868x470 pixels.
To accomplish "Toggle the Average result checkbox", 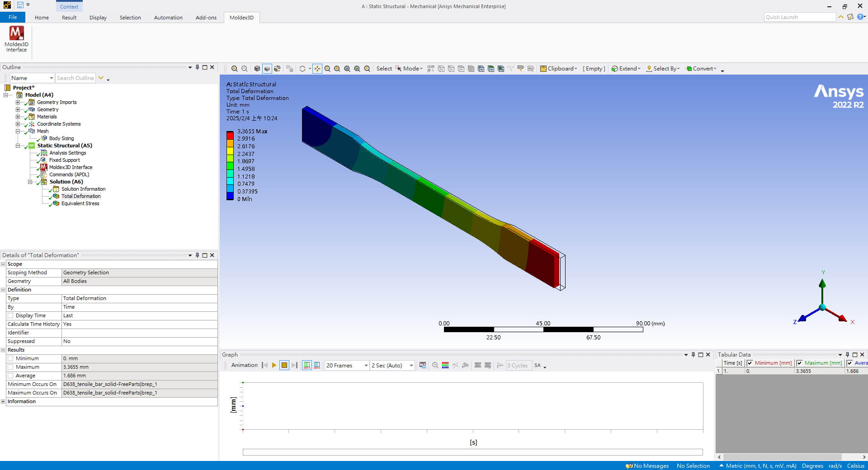I will (x=10, y=376).
